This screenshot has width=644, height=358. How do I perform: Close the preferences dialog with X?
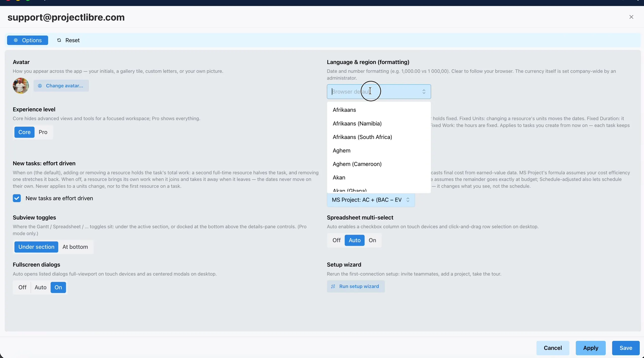(631, 17)
